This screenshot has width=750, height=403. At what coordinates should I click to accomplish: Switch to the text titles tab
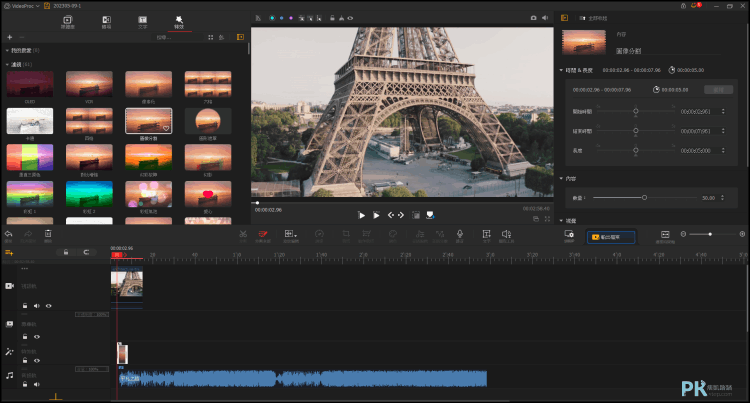coord(143,20)
